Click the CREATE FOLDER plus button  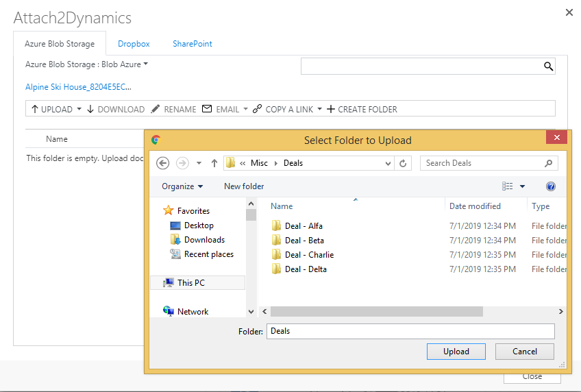(x=362, y=109)
